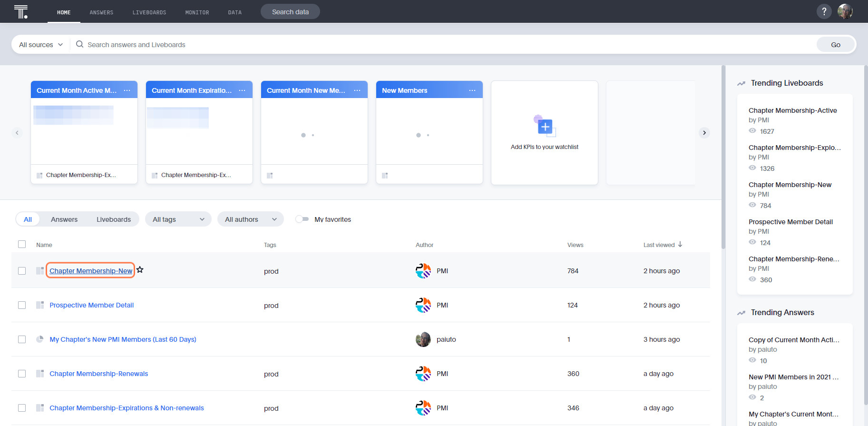Check the Expirations & Non-renewals row checkbox
The image size is (868, 426).
pos(22,408)
